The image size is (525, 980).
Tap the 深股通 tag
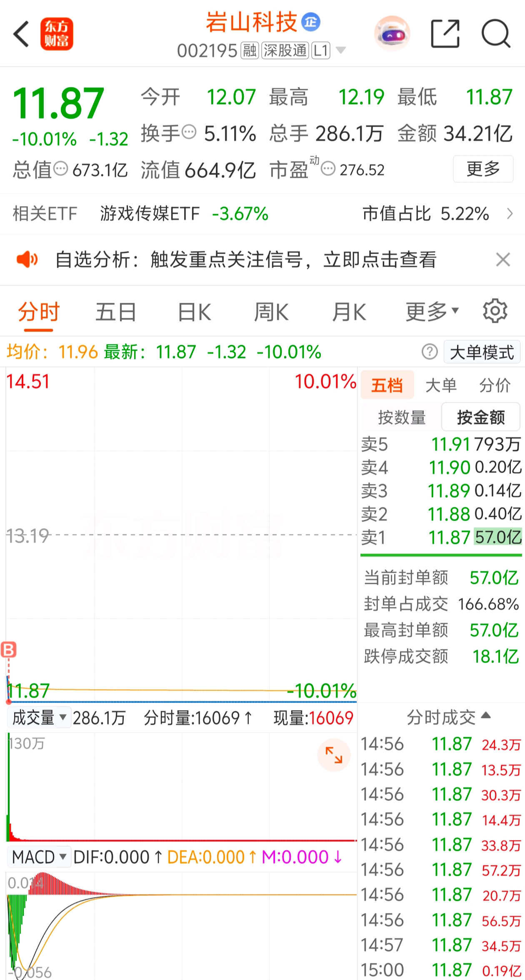pyautogui.click(x=285, y=51)
